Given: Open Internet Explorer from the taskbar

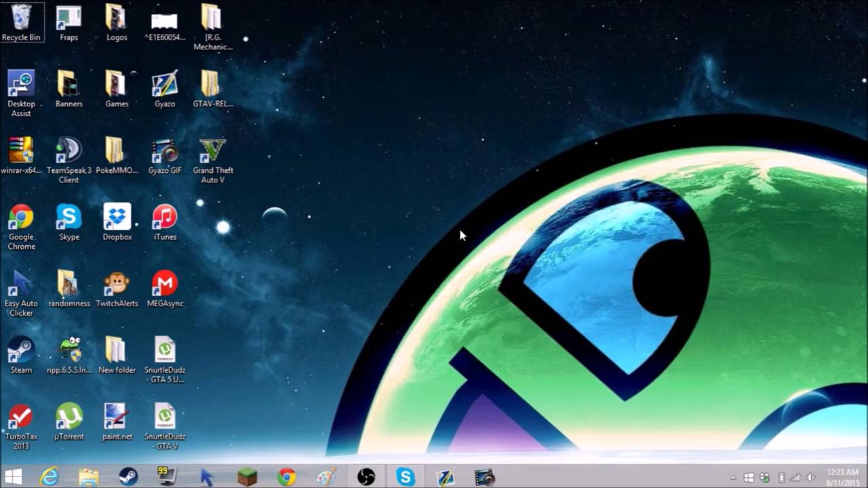Looking at the screenshot, I should pyautogui.click(x=49, y=476).
